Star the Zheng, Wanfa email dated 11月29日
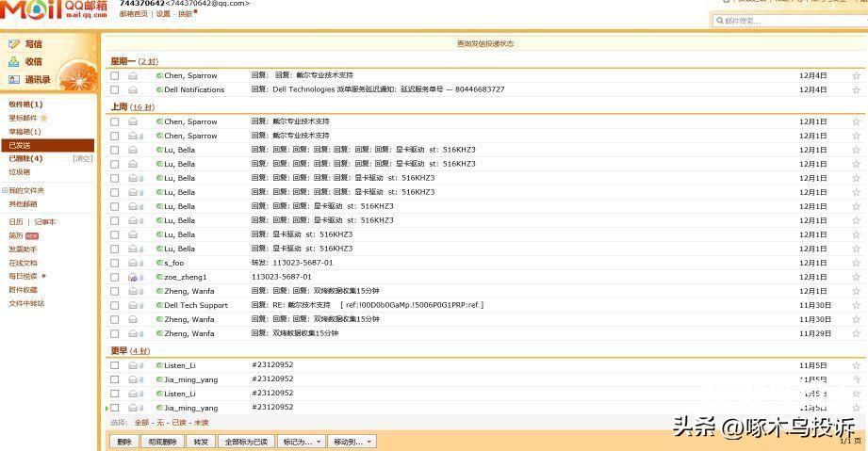Viewport: 868px width, 451px height. click(x=856, y=333)
